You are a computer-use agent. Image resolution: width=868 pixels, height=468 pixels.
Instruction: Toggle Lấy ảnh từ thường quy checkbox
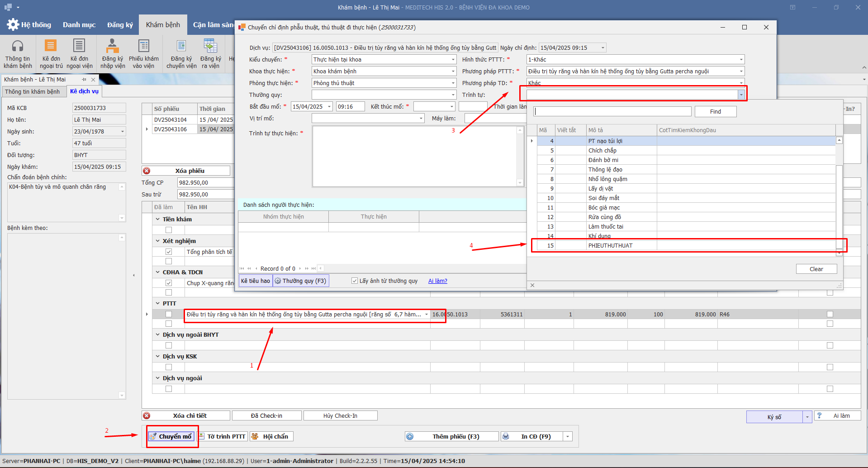[355, 281]
